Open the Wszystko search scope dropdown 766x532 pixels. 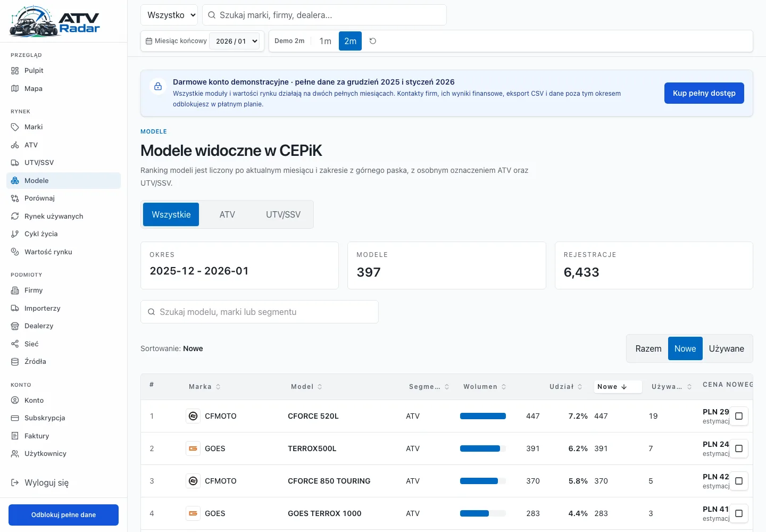pyautogui.click(x=169, y=15)
